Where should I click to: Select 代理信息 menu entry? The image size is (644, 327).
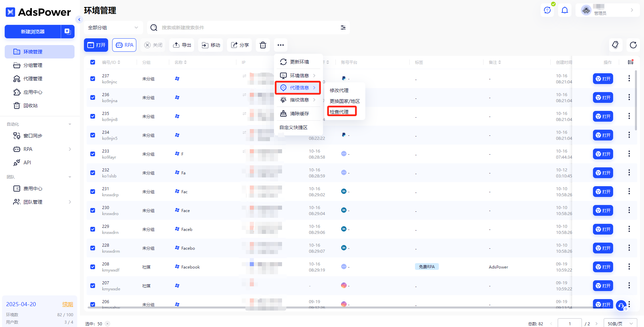coord(298,88)
